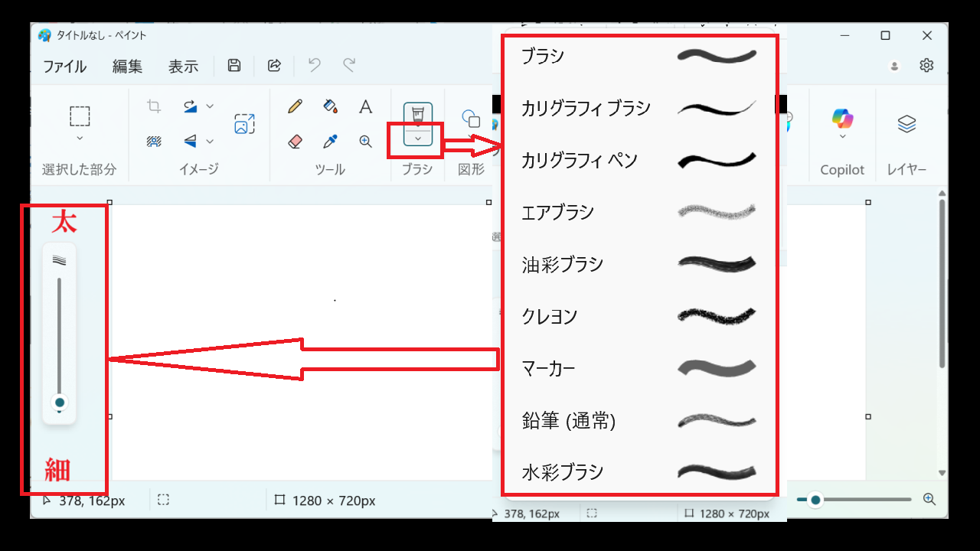
Task: Click the zoom in magnifier icon
Action: [929, 499]
